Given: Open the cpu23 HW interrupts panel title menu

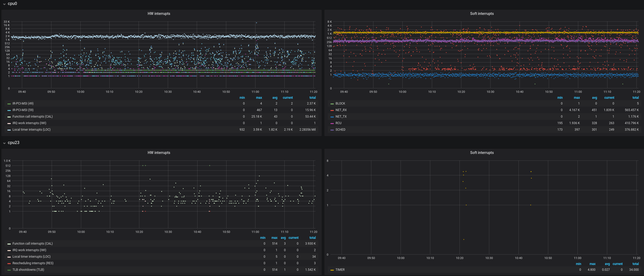Looking at the screenshot, I should point(159,153).
